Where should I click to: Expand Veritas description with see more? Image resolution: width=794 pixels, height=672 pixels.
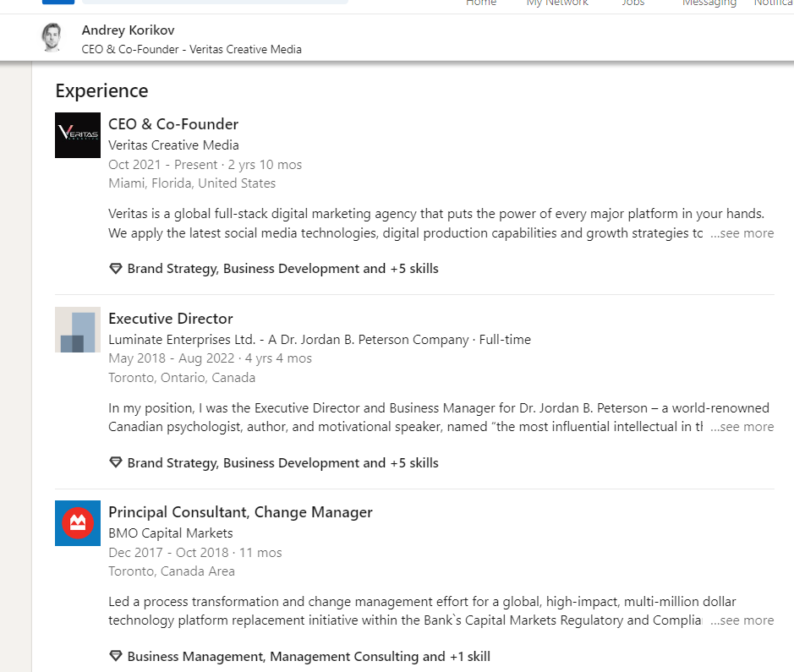(742, 233)
